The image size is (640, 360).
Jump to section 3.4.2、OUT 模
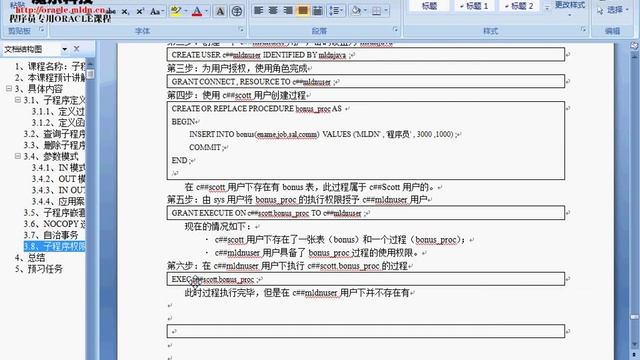tap(58, 179)
